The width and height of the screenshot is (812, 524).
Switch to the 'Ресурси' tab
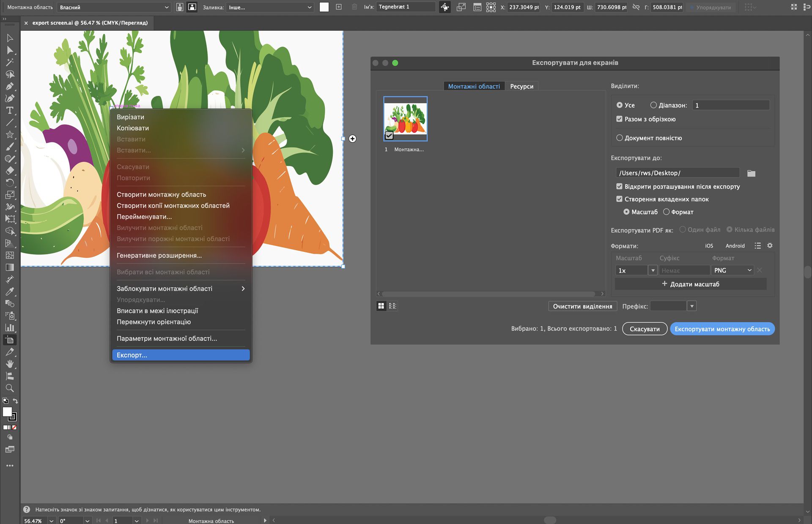[521, 86]
